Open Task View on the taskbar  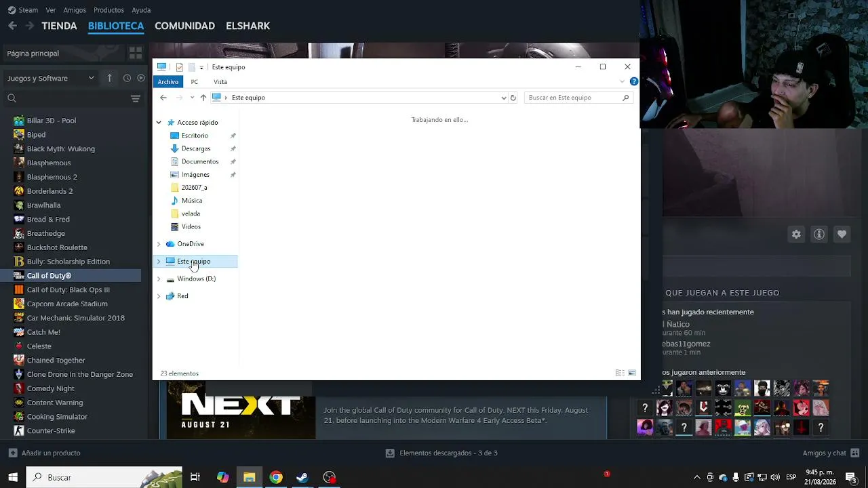click(x=195, y=477)
